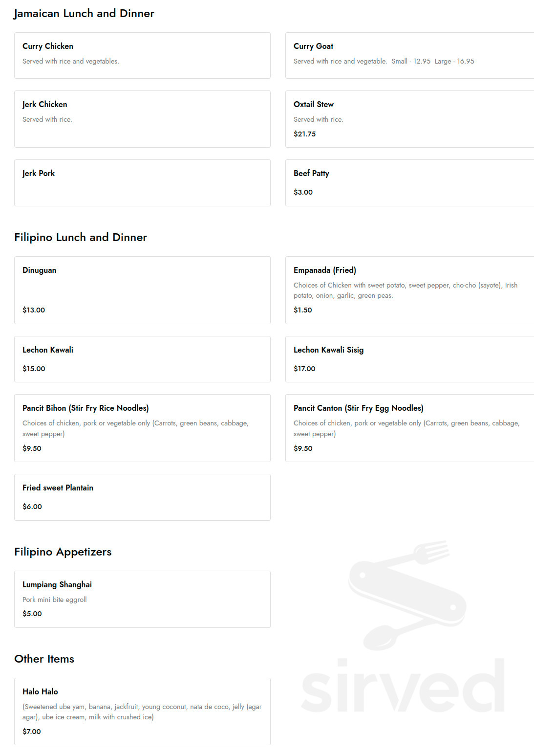
Task: Select the Jerk Pork card
Action: tap(142, 182)
